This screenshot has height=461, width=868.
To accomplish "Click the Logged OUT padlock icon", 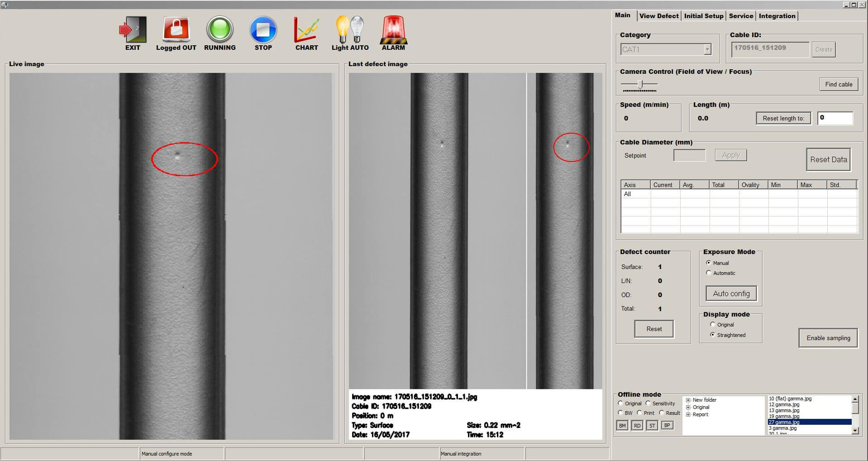I will (x=176, y=29).
